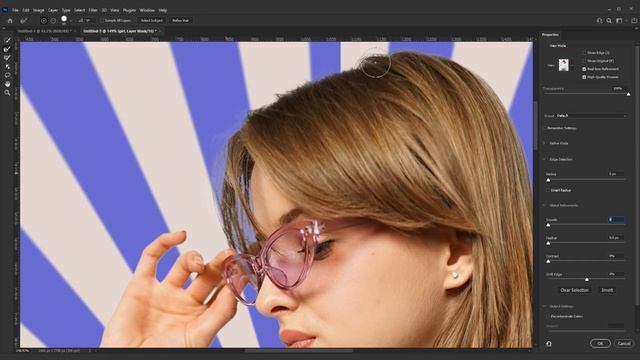Open the Search magnifier at top right
The width and height of the screenshot is (640, 360).
click(x=609, y=20)
